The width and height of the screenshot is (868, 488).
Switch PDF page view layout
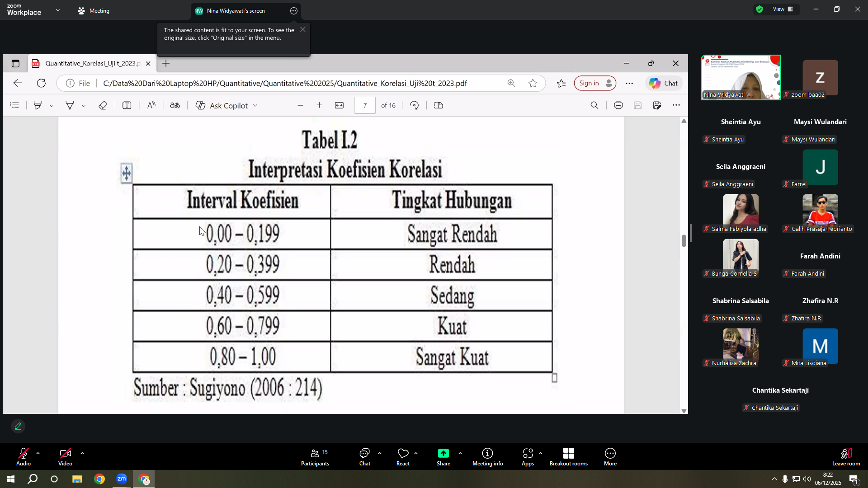click(439, 105)
